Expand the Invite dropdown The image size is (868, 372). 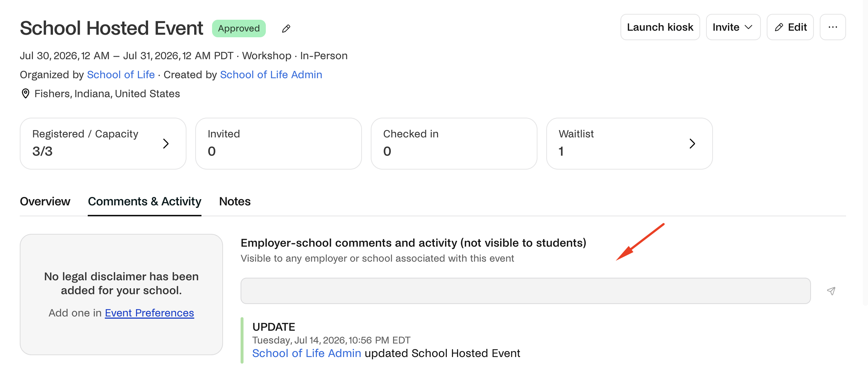[x=733, y=27]
